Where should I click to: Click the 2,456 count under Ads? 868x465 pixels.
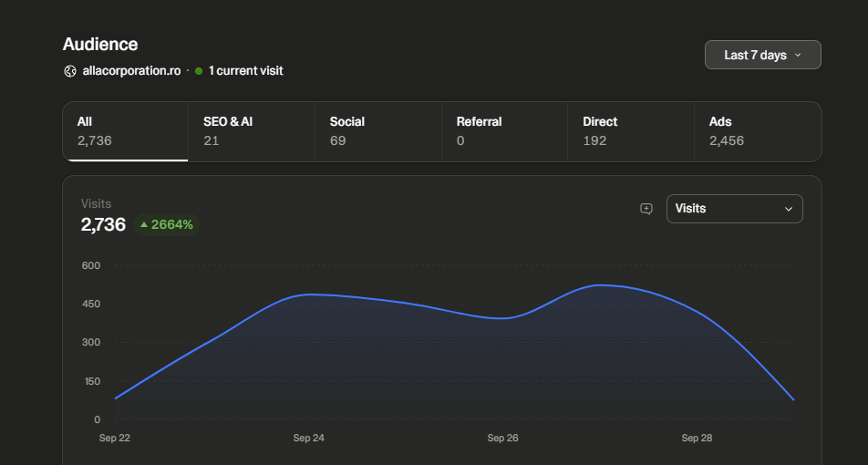tap(727, 140)
